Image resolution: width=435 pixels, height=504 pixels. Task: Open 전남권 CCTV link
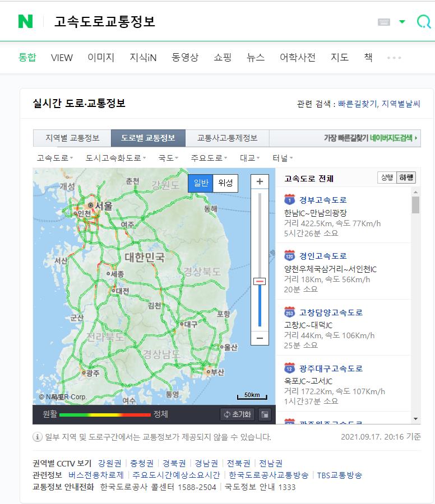tap(271, 463)
